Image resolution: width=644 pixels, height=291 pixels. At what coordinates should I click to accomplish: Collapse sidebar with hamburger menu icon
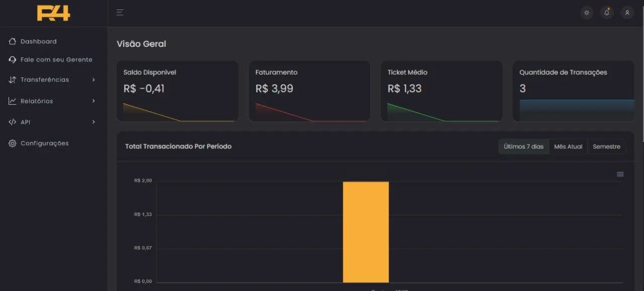(120, 13)
